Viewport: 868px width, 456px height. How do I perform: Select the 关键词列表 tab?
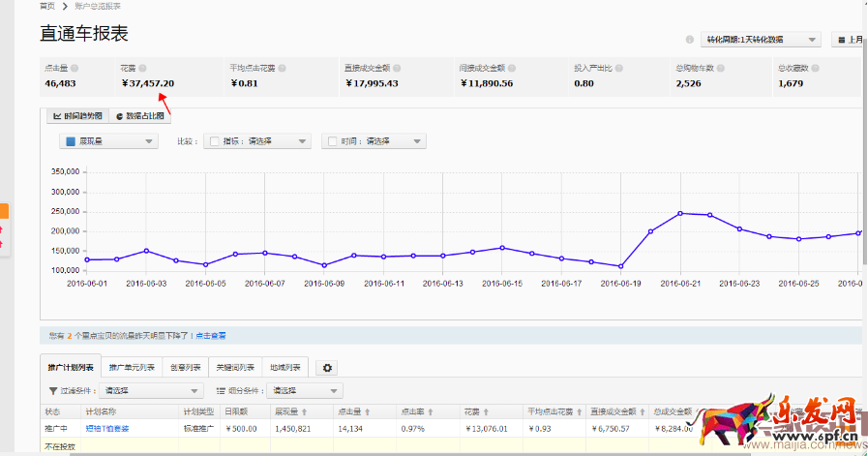pos(235,367)
